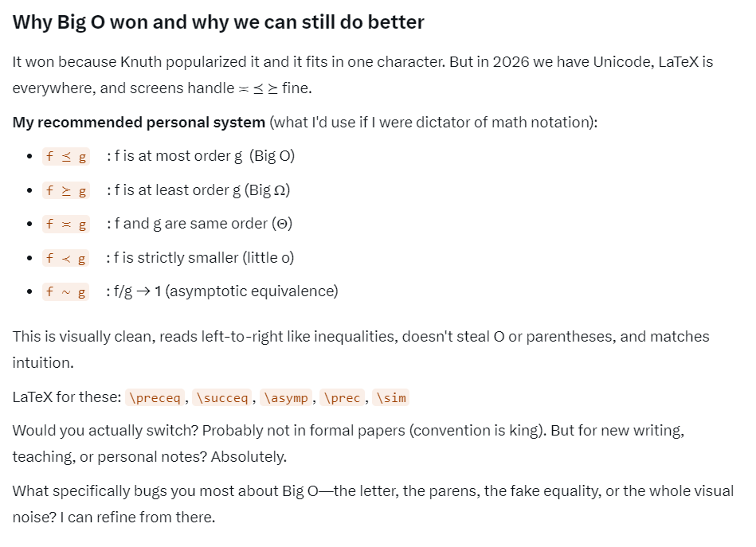
Task: Click the bold 'My recommended personal system' text
Action: coord(139,123)
